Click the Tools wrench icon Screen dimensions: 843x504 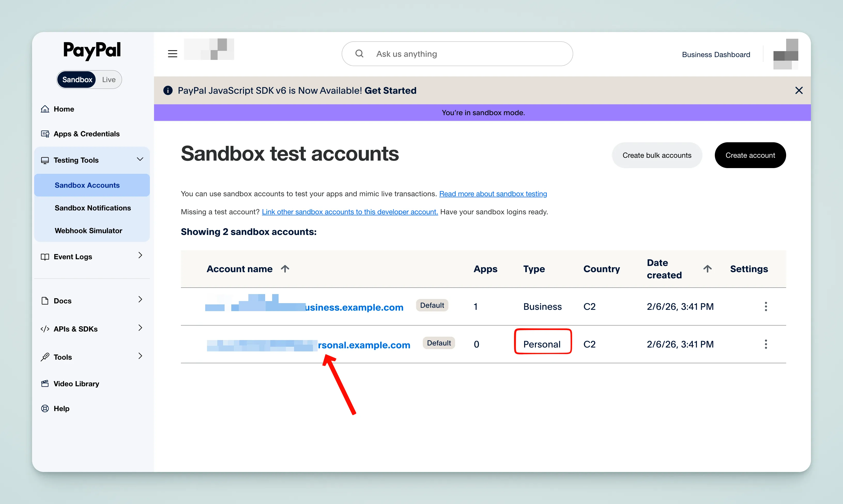45,357
